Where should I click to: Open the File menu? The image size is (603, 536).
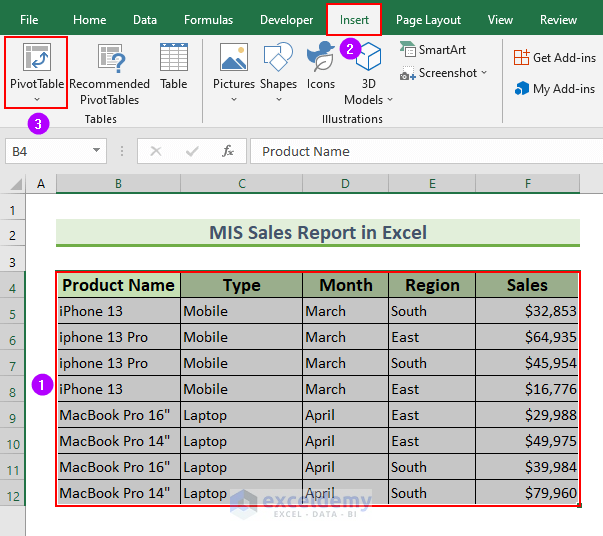(30, 20)
